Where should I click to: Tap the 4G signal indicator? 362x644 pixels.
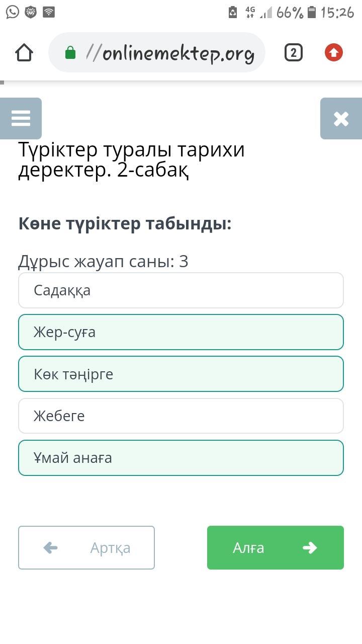[250, 12]
